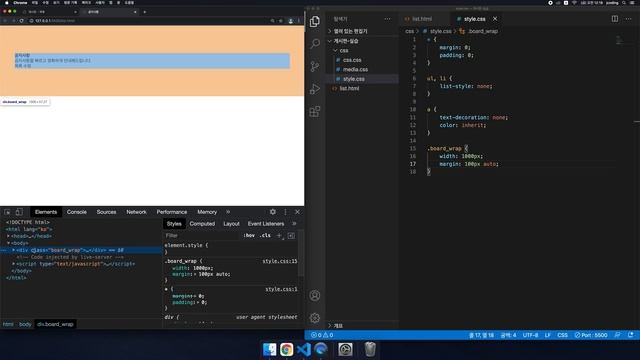Open the Accounts menu in the activity bar
The width and height of the screenshot is (640, 360).
pyautogui.click(x=315, y=296)
